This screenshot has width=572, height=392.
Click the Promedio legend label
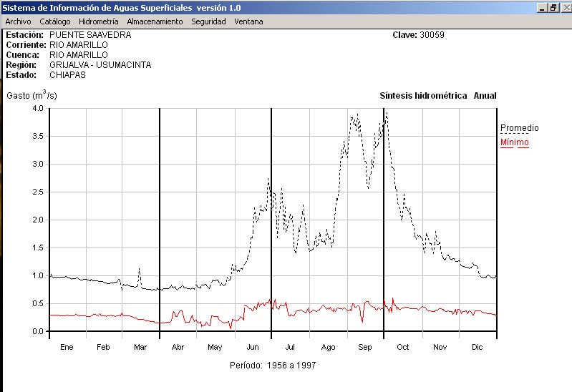point(519,128)
